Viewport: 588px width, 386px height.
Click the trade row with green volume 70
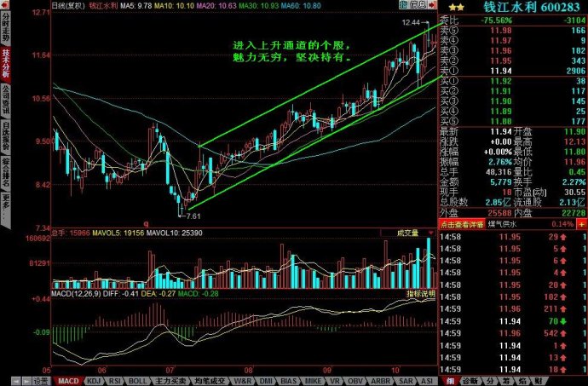pyautogui.click(x=513, y=321)
